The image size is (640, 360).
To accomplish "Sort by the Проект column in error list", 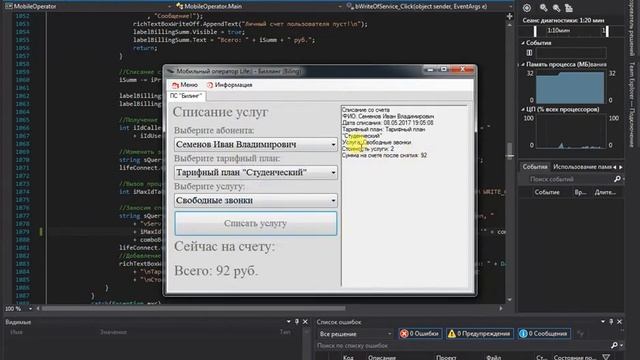I will pos(446,357).
